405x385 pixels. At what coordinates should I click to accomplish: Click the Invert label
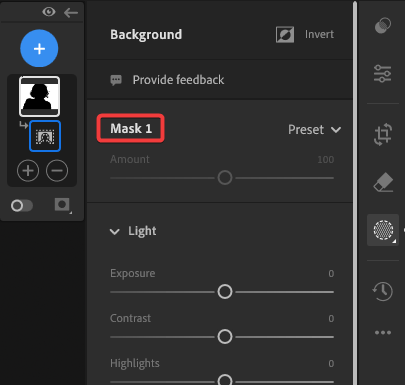point(319,34)
